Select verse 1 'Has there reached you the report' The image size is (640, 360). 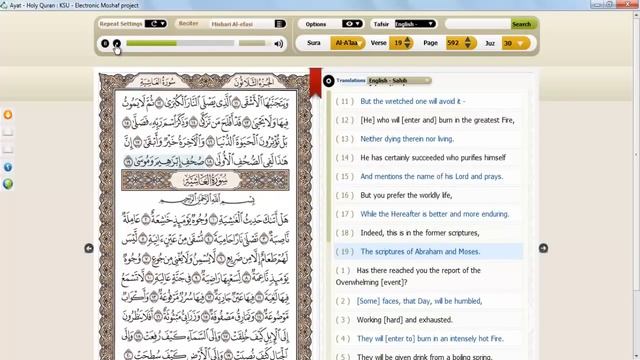tap(428, 276)
